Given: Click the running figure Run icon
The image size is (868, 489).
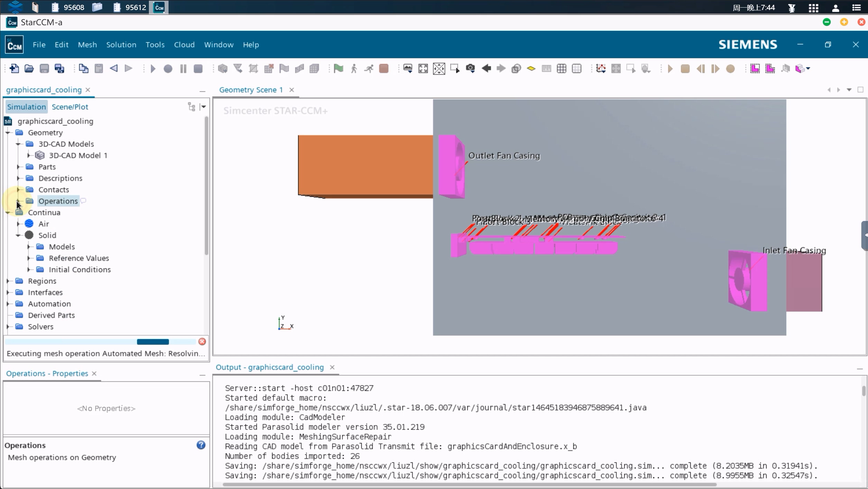Looking at the screenshot, I should (x=369, y=68).
